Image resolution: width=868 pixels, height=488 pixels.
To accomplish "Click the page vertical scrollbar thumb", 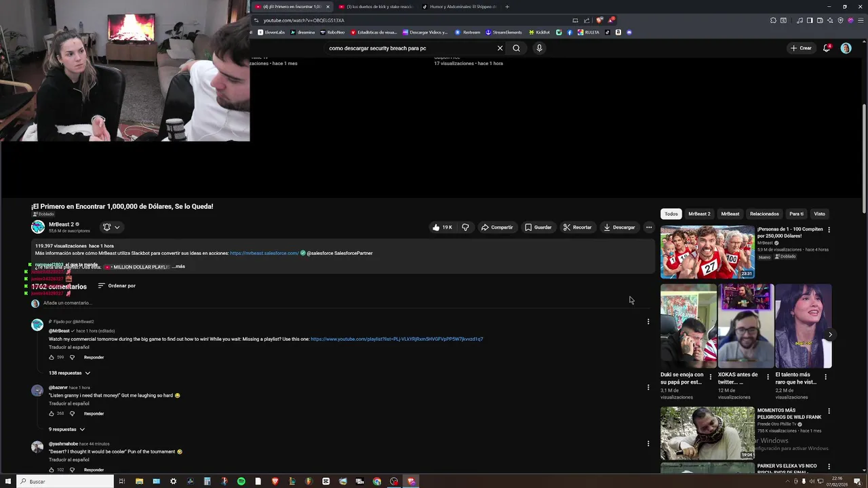I will tap(864, 159).
